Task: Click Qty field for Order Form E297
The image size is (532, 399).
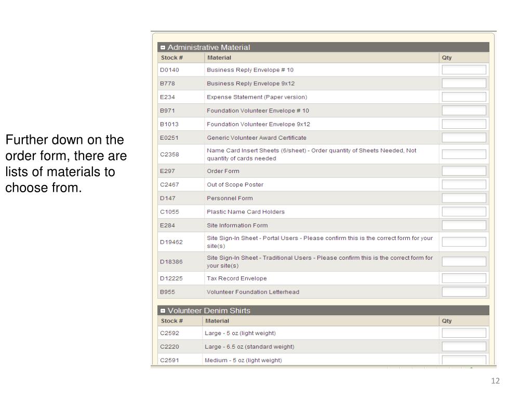Action: pyautogui.click(x=464, y=171)
